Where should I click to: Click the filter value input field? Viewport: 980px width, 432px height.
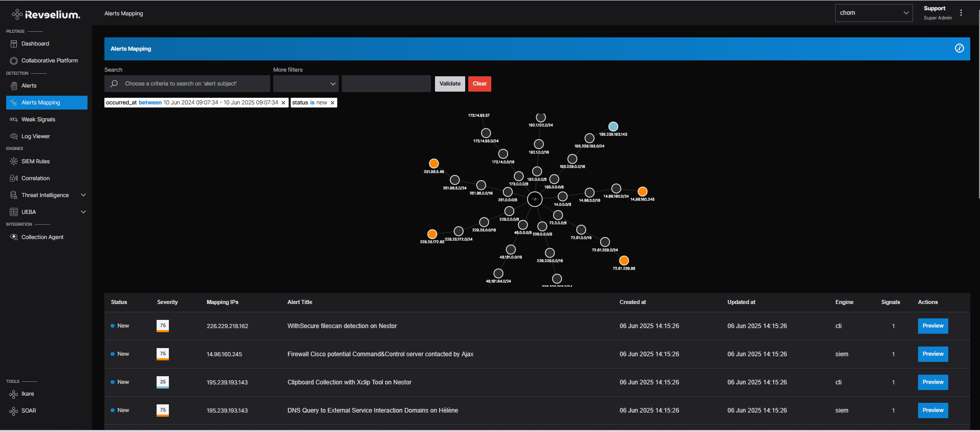[x=386, y=83]
